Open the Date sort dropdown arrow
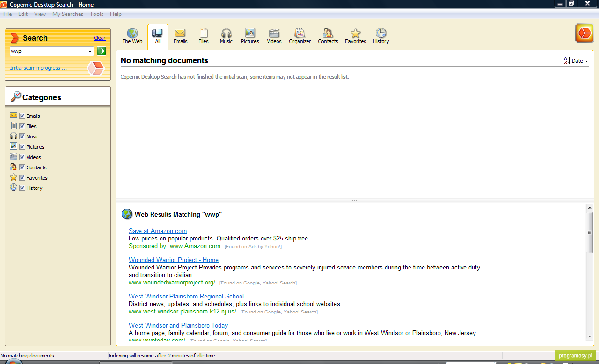 (x=587, y=61)
